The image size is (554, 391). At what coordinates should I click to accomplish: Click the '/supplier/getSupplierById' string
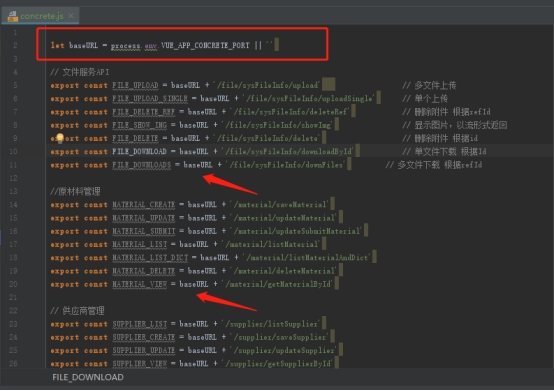tap(277, 364)
